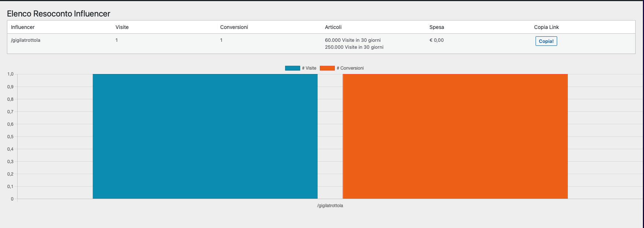Click the Copia Link column header

coord(547,27)
